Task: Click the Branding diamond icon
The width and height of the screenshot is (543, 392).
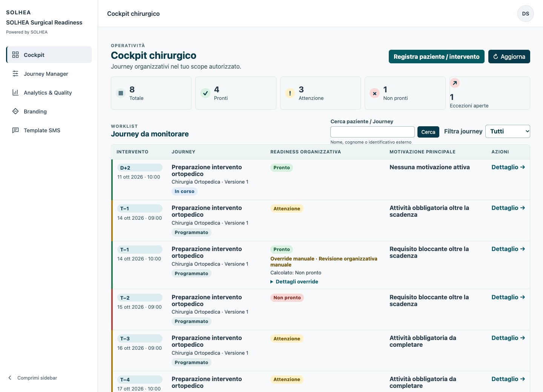Action: 15,111
